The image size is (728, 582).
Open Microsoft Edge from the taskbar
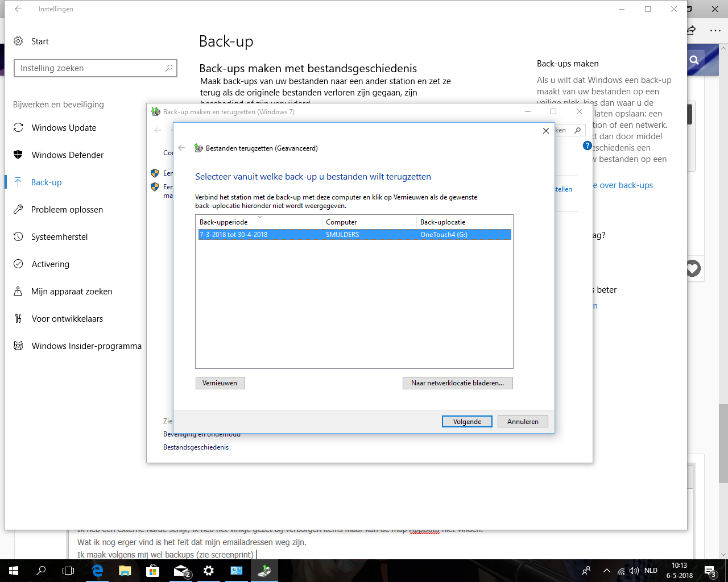(97, 571)
